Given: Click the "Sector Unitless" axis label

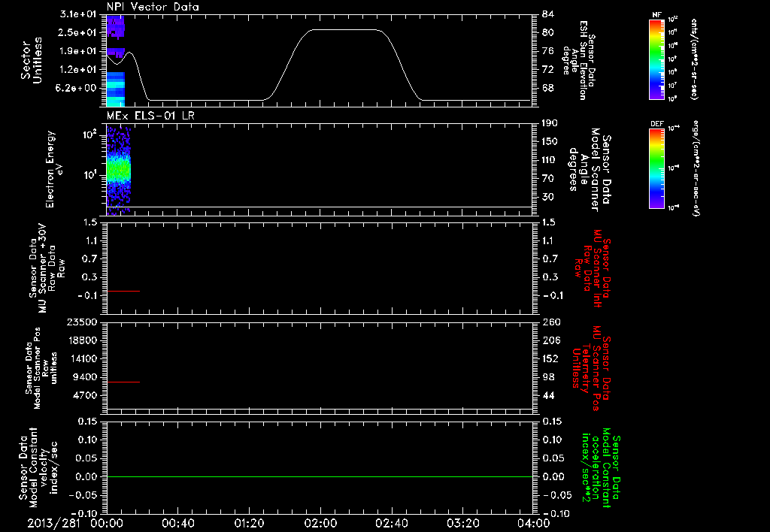Looking at the screenshot, I should point(32,60).
